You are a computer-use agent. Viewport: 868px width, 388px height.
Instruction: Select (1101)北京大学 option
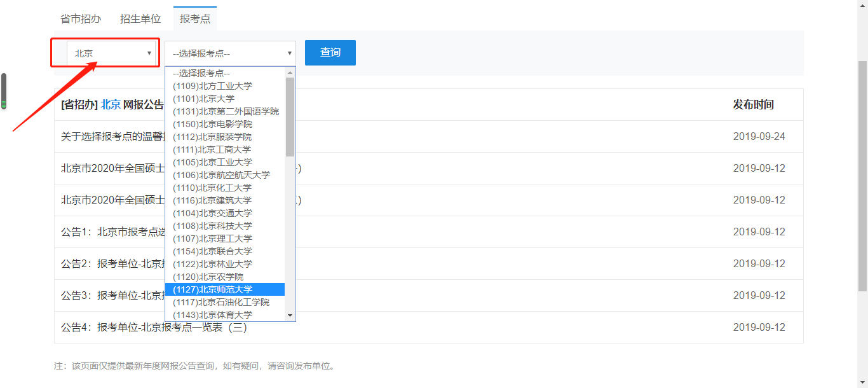tap(225, 99)
